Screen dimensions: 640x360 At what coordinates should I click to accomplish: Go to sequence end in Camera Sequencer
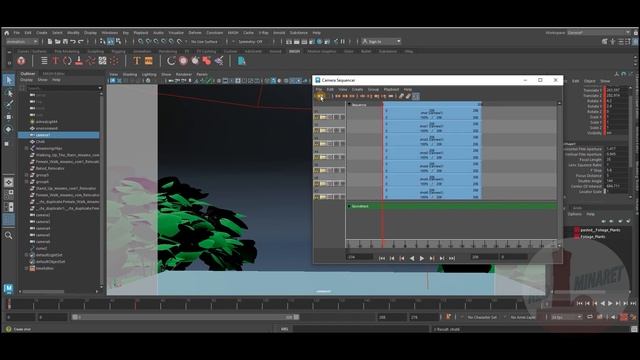(452, 258)
